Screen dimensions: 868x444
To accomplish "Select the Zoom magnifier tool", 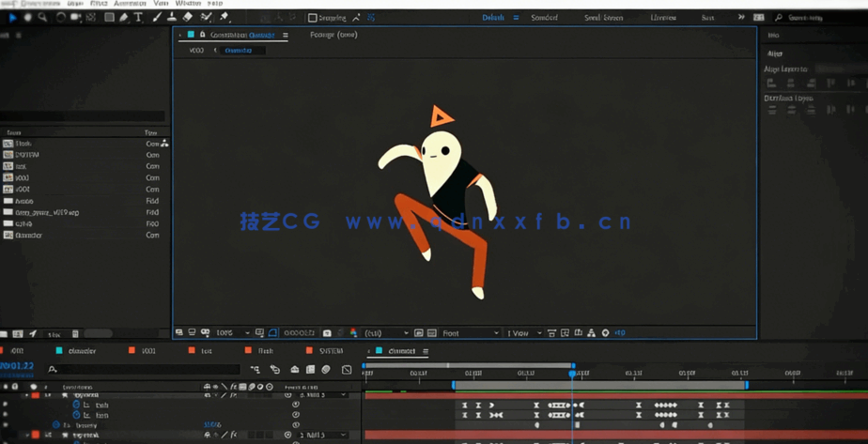I will [x=42, y=17].
